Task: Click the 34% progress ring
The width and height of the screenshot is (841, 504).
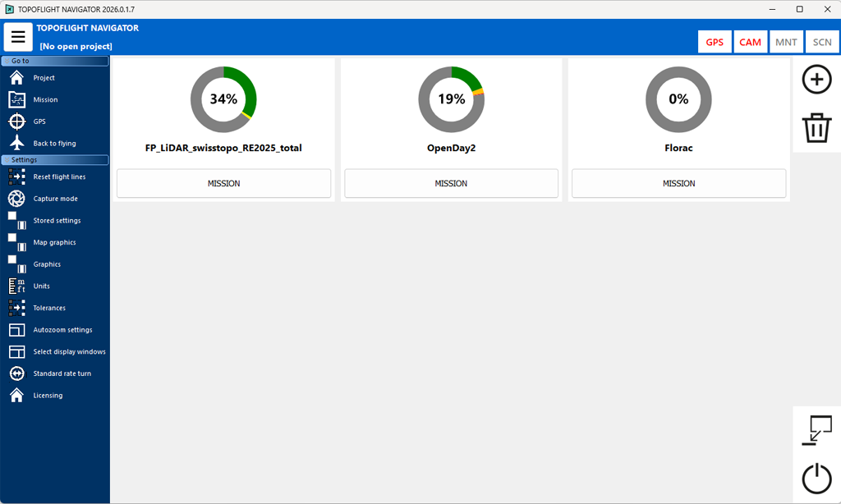Action: pos(223,99)
